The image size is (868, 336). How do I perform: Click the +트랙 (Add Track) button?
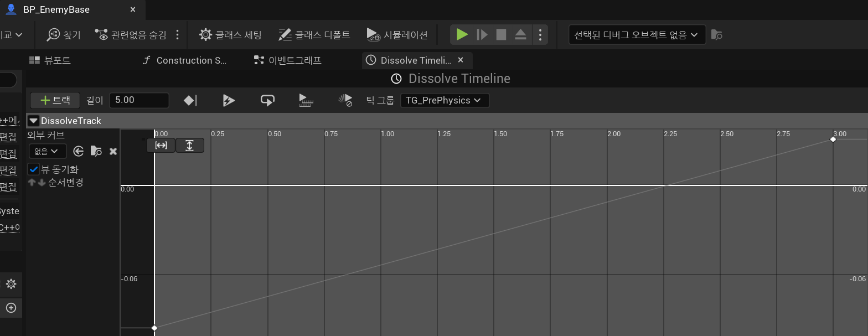point(55,100)
